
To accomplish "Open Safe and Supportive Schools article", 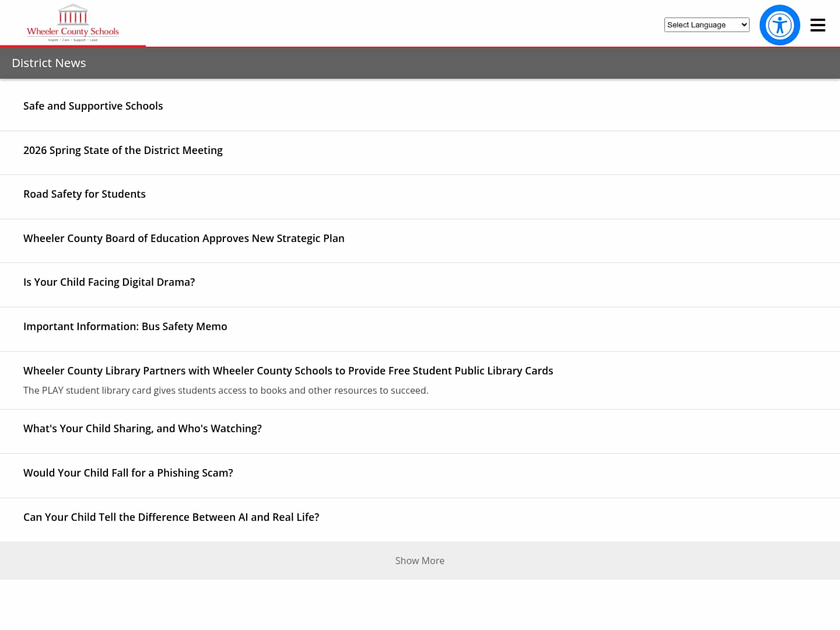I will click(93, 106).
